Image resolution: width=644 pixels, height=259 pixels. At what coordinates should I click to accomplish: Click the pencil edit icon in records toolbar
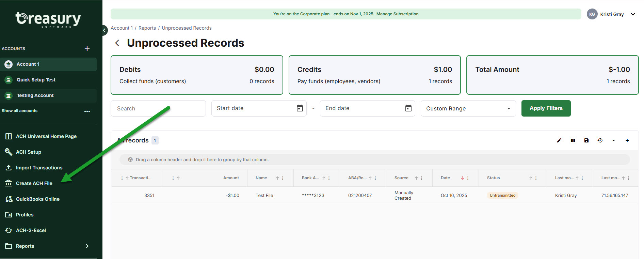(x=559, y=140)
